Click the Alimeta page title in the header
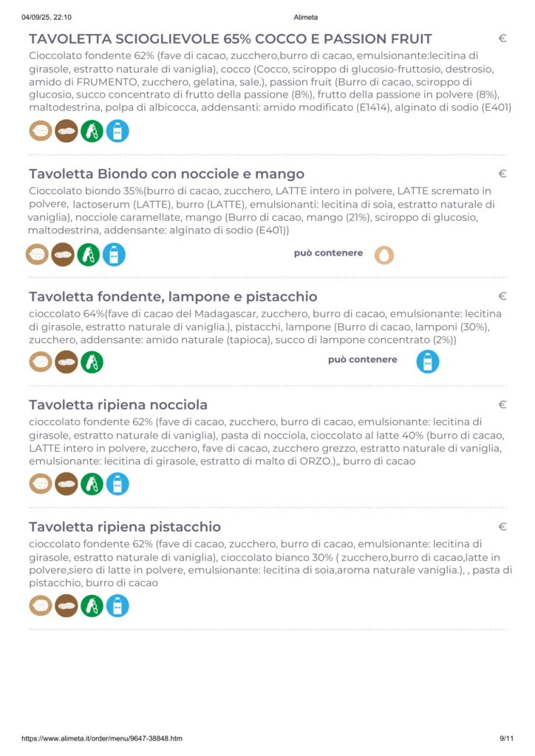 pos(305,17)
